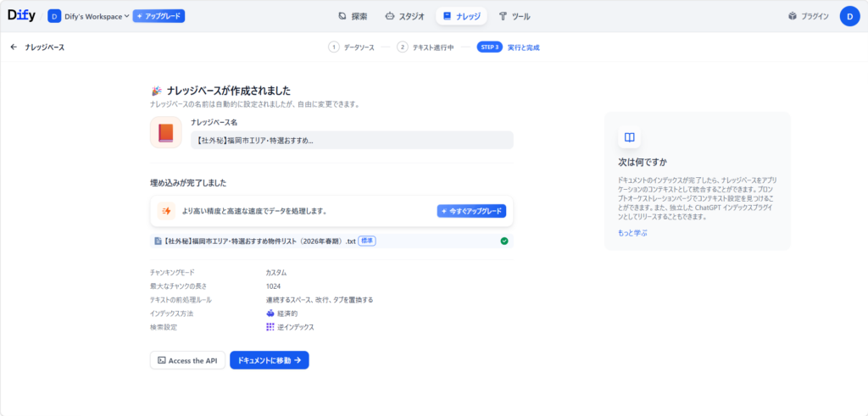Viewport: 868px width, 416px height.
Task: Click the ナレッジベース名 input field
Action: coord(352,140)
